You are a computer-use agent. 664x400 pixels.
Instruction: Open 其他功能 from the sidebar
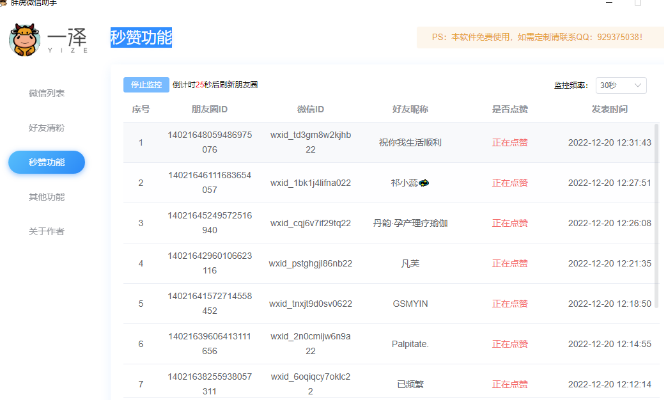[47, 197]
